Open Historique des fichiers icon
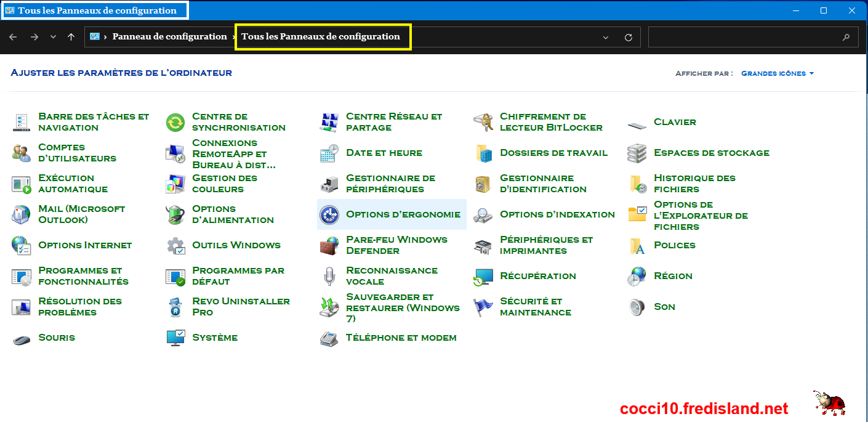868x422 pixels. click(637, 184)
